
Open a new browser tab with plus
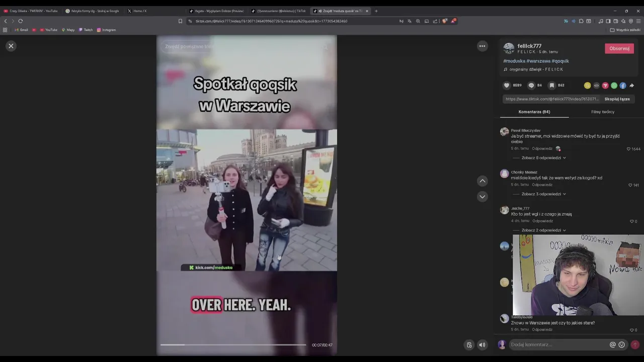(376, 11)
